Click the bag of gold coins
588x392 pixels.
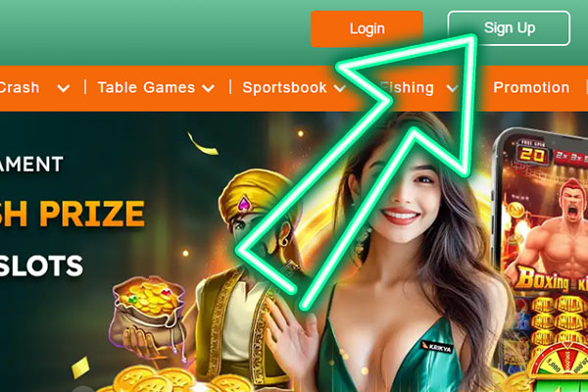tap(149, 304)
